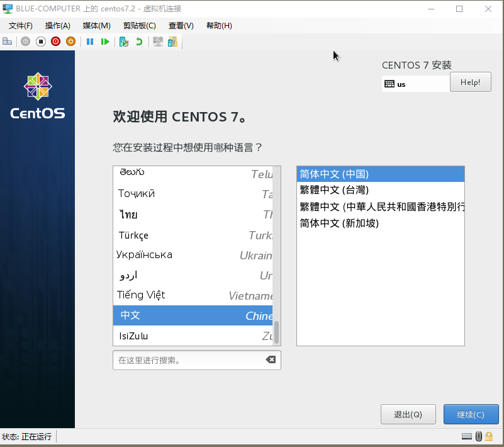Create a checkpoint of the VM
504x447 pixels.
124,41
